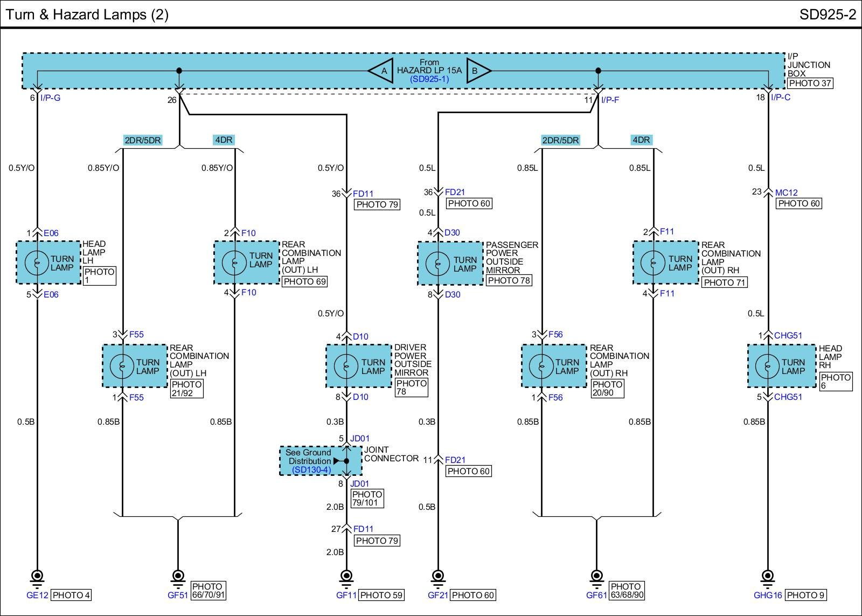Click the triangle B connector symbol
Image resolution: width=862 pixels, height=616 pixels.
point(478,71)
